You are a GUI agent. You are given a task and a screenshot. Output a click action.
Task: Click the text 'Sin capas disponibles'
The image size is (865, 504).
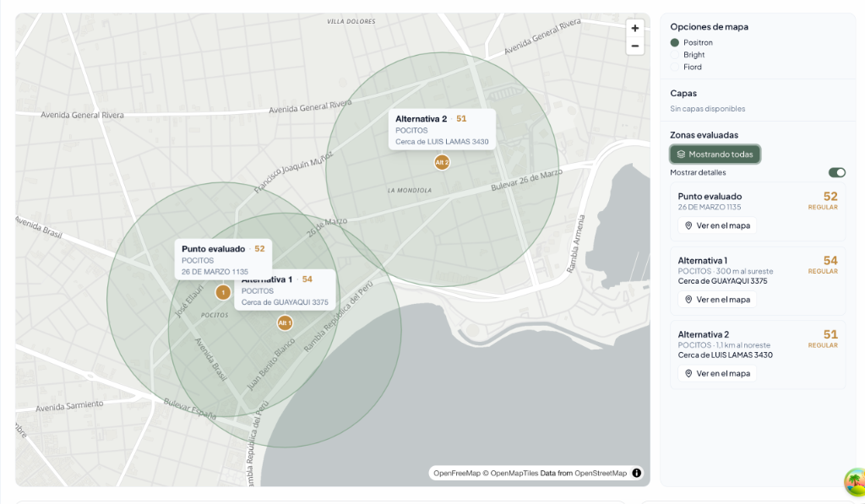pyautogui.click(x=707, y=109)
